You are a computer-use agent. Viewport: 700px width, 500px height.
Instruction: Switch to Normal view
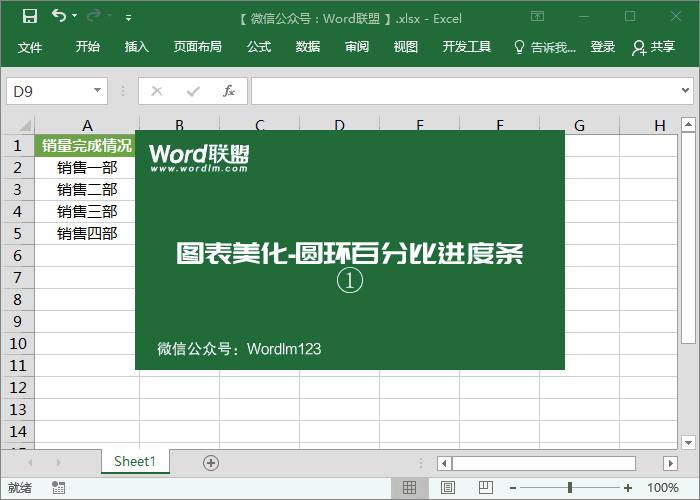click(x=409, y=488)
